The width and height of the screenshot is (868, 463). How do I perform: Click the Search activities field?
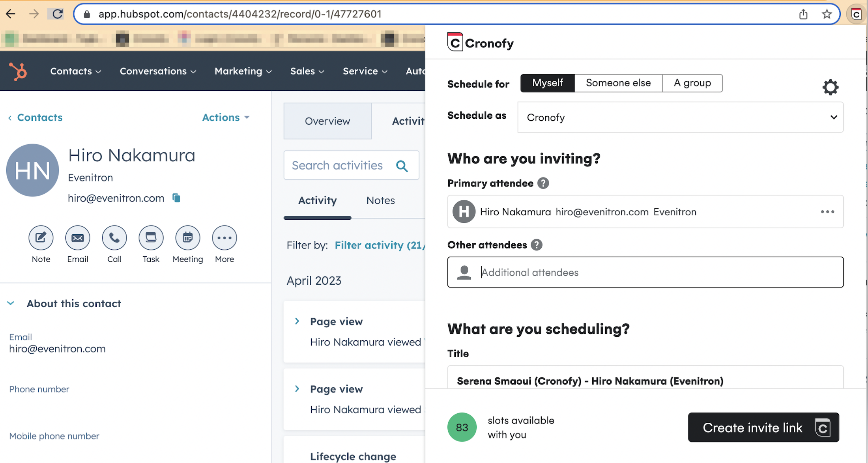[x=352, y=165]
